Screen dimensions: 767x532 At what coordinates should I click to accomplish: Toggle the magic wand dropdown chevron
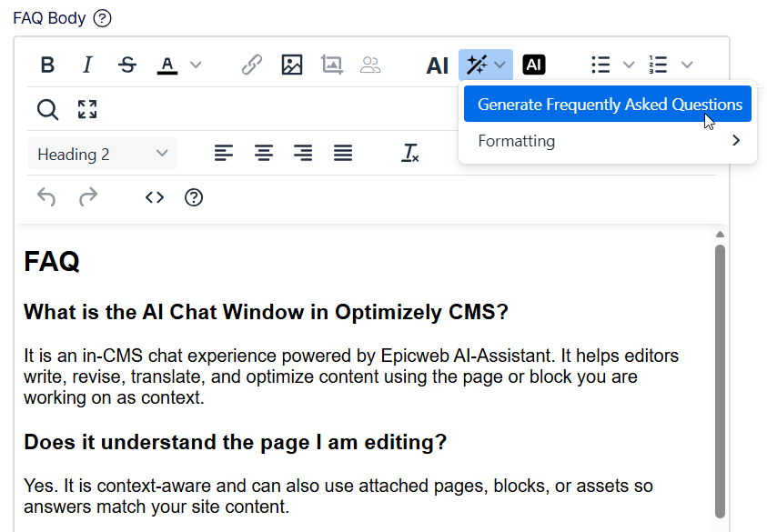coord(500,65)
